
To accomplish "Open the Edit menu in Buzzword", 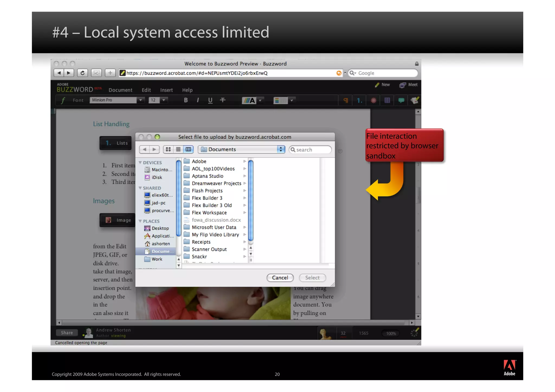I will coord(146,90).
